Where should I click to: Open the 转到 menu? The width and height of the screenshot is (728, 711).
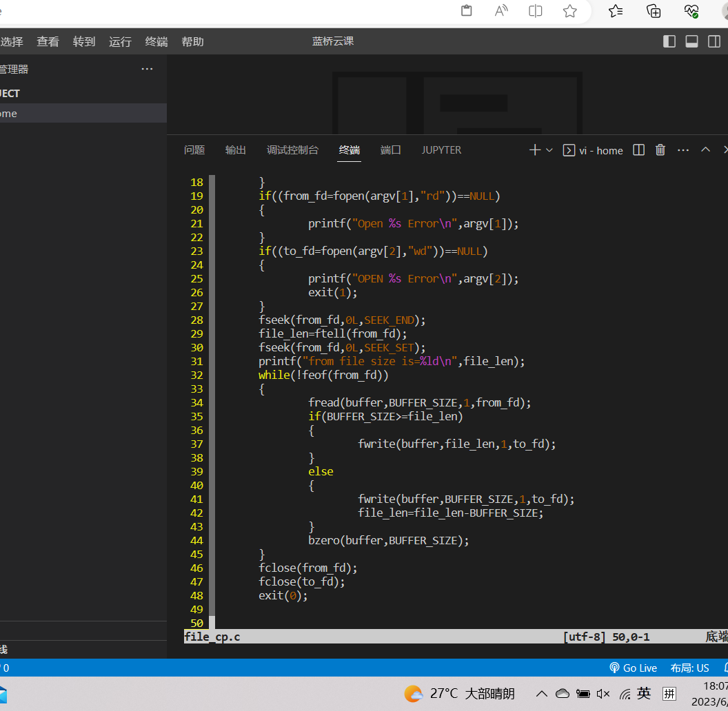tap(84, 42)
